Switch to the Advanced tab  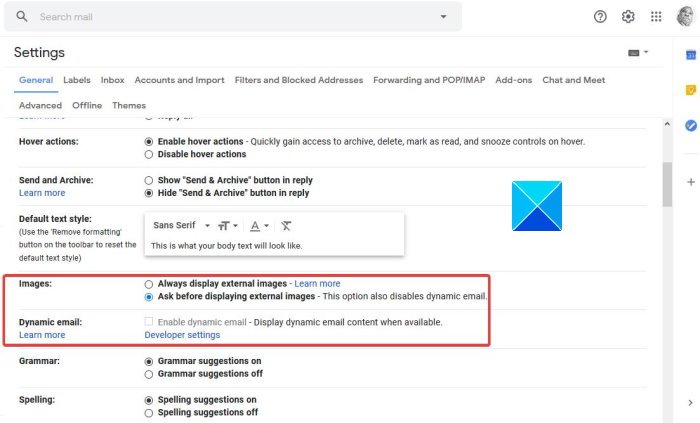(40, 105)
